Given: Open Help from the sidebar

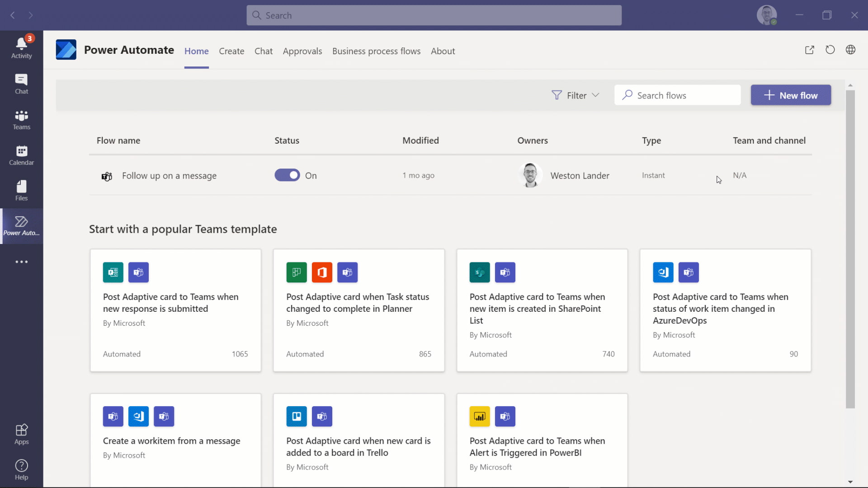Looking at the screenshot, I should point(21,469).
